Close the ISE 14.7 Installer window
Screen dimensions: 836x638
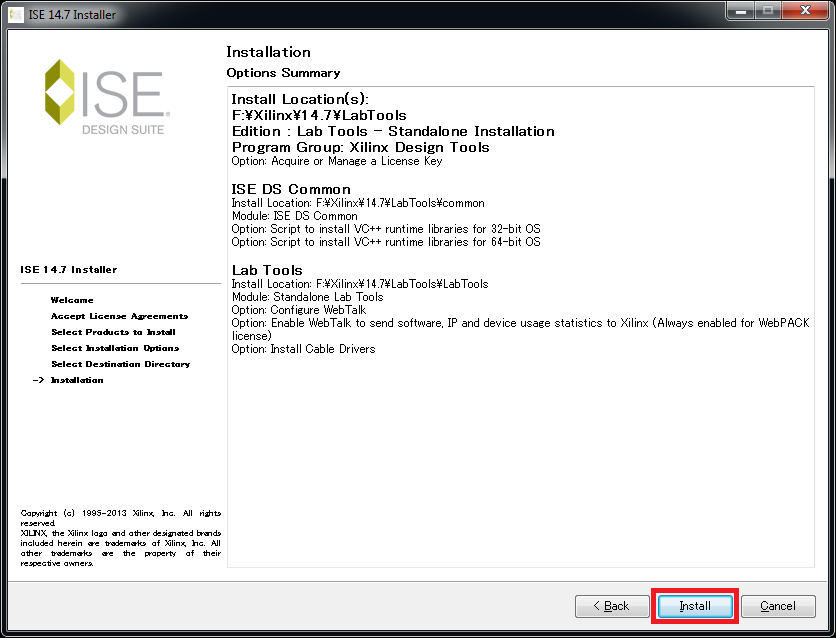click(806, 11)
